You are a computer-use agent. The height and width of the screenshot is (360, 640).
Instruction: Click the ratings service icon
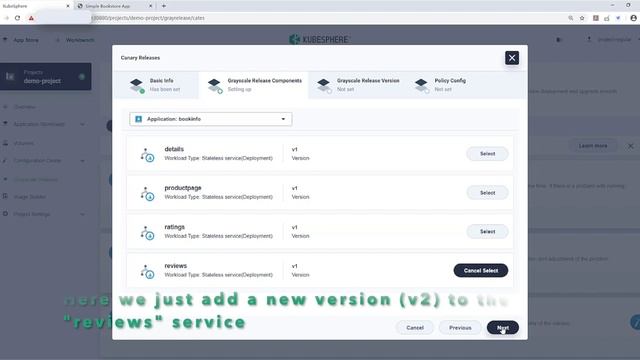pos(147,233)
